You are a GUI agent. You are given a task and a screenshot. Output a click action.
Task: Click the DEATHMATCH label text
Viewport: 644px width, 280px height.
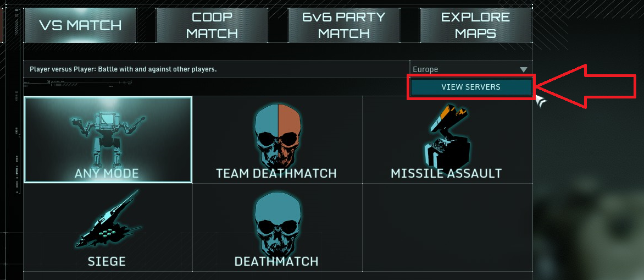[276, 261]
